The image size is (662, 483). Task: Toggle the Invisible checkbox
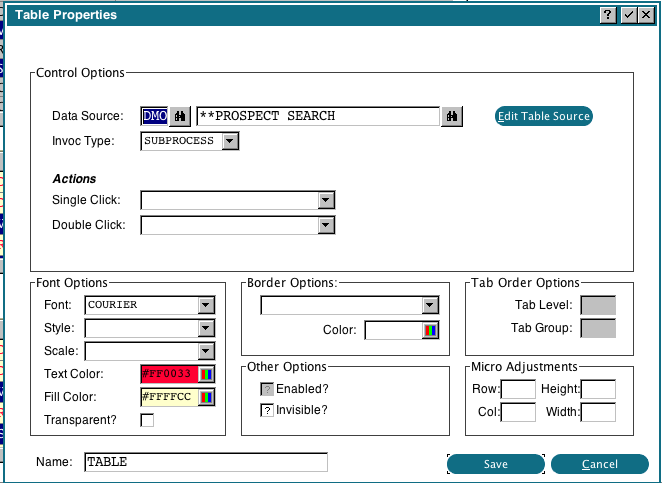pyautogui.click(x=267, y=410)
